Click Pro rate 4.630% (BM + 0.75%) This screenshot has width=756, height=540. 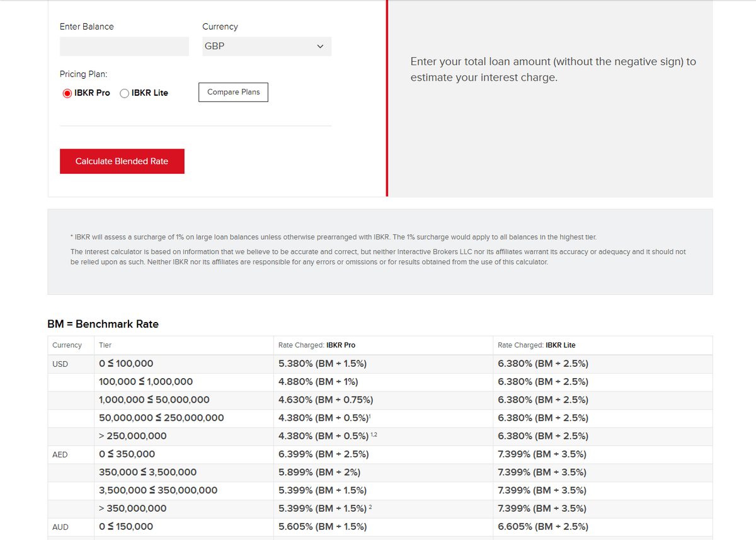(326, 400)
